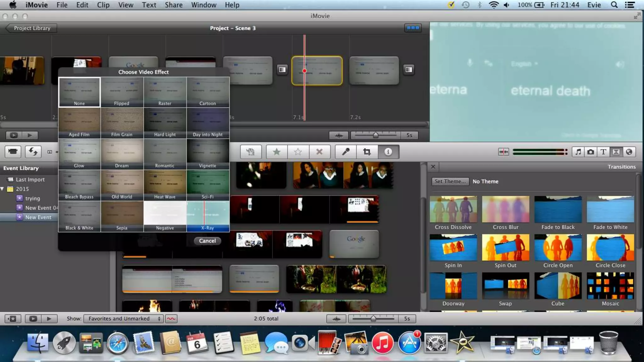
Task: Choose the Negative video effect
Action: (x=165, y=216)
